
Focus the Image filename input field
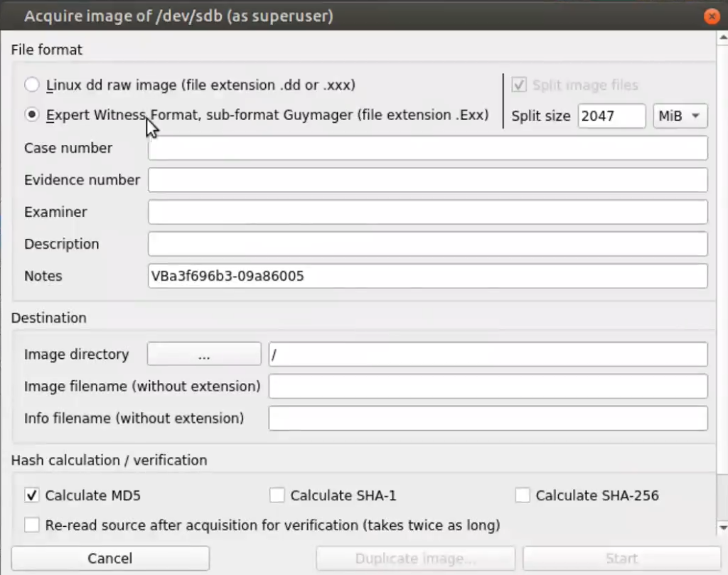click(488, 387)
